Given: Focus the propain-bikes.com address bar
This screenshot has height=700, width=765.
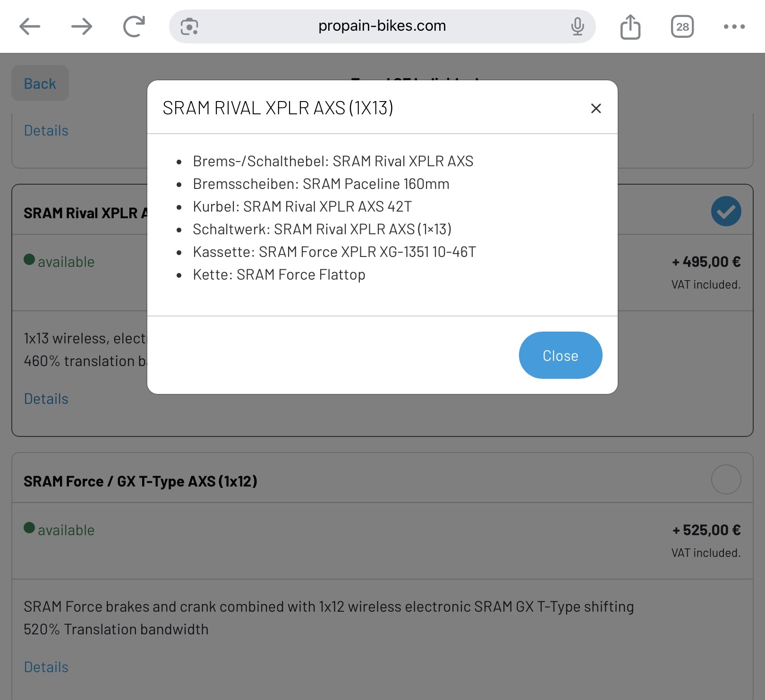Looking at the screenshot, I should tap(382, 26).
